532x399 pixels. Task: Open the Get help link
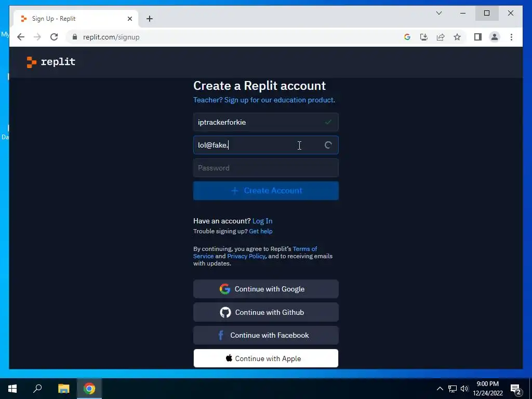261,231
